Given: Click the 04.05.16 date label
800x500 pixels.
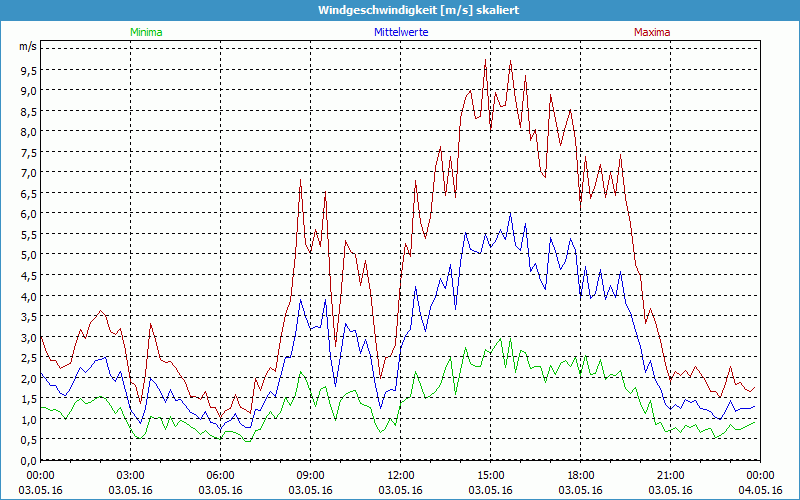Looking at the screenshot, I should point(760,490).
